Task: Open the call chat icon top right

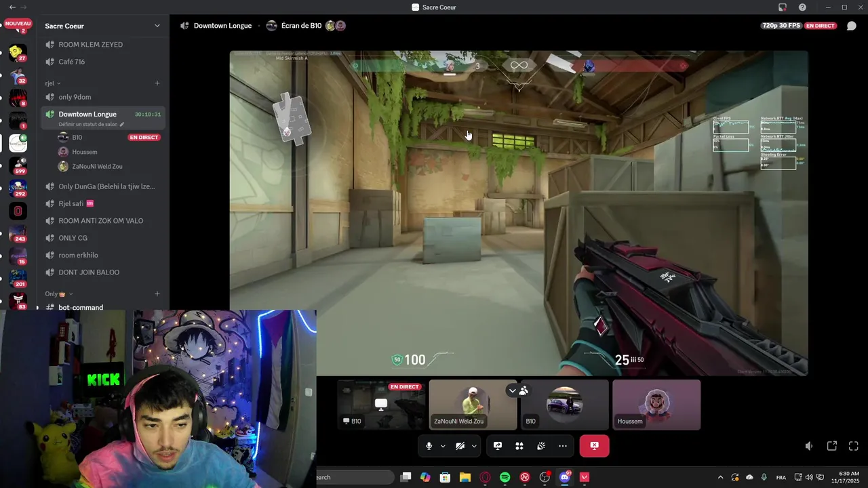Action: (x=852, y=26)
